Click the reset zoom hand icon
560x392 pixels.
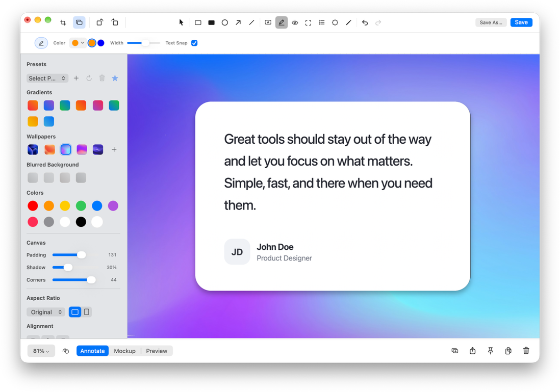pos(66,351)
